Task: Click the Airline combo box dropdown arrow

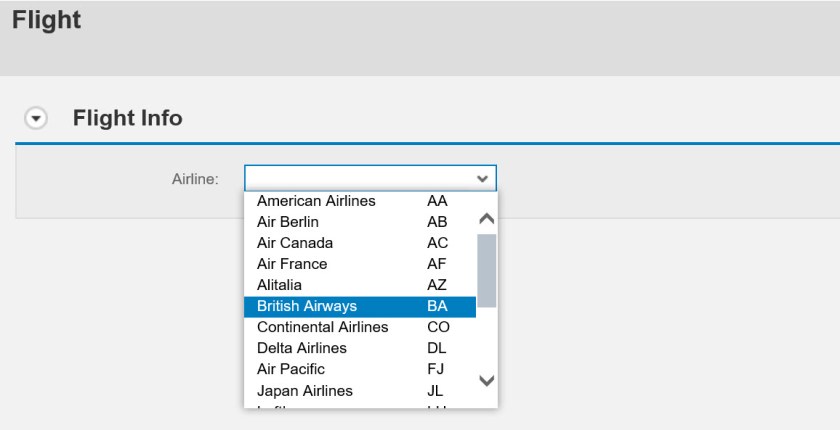Action: point(483,179)
